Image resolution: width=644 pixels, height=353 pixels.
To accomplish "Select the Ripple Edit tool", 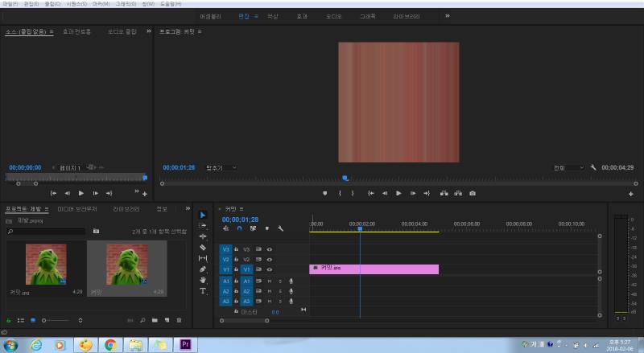I will click(203, 236).
